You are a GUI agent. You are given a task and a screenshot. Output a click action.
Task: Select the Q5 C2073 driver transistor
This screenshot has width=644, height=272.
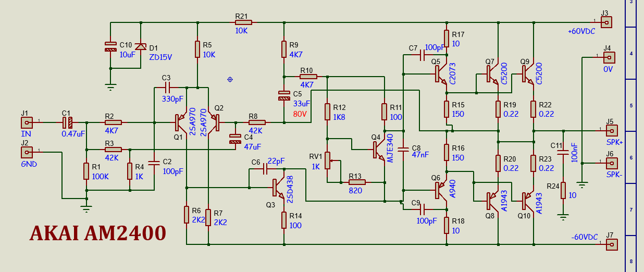tap(442, 75)
